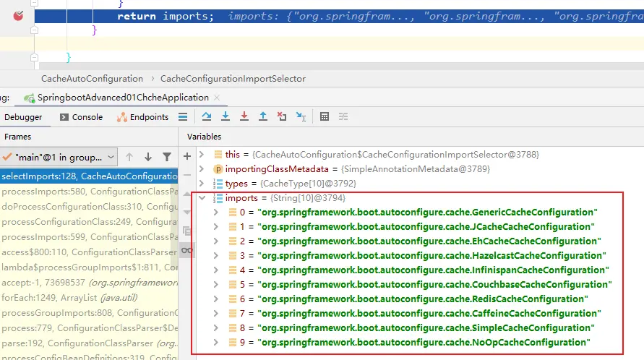
Task: Click the CouchbaseCacheConfiguration string value
Action: [x=434, y=284]
